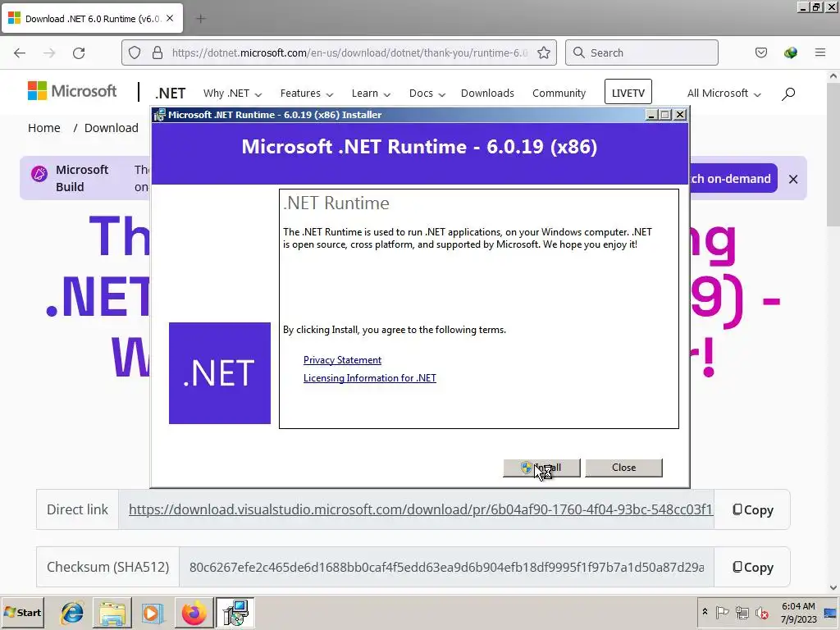Viewport: 840px width, 630px height.
Task: Open tracking protection shield icon
Action: (135, 52)
